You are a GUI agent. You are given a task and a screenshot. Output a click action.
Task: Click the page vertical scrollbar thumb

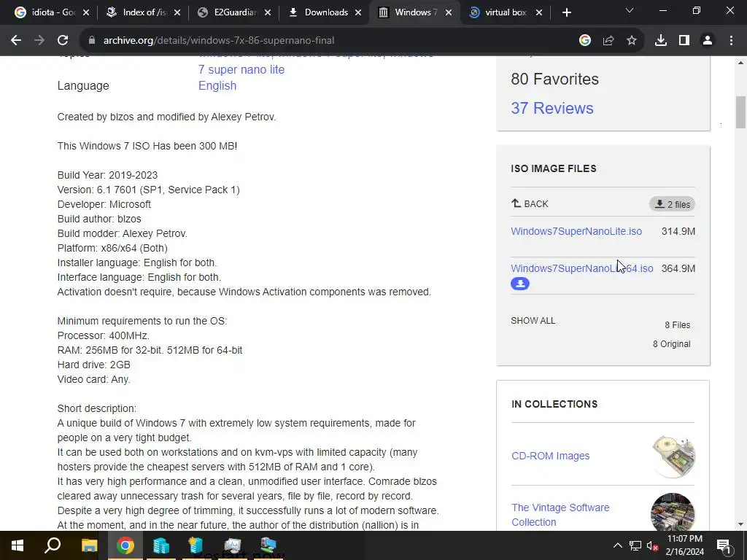click(x=740, y=112)
